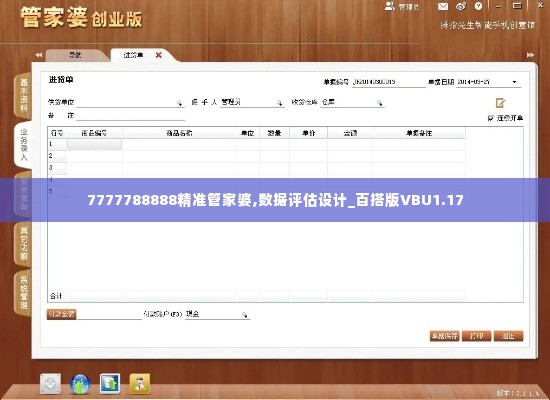Image resolution: width=550 pixels, height=400 pixels.
Task: Click the 单价 column header
Action: pyautogui.click(x=308, y=133)
